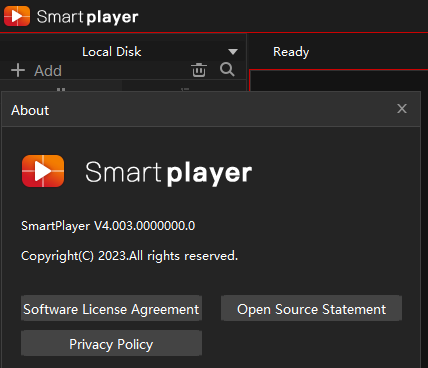Click the trash delete icon
The height and width of the screenshot is (368, 428).
point(199,70)
